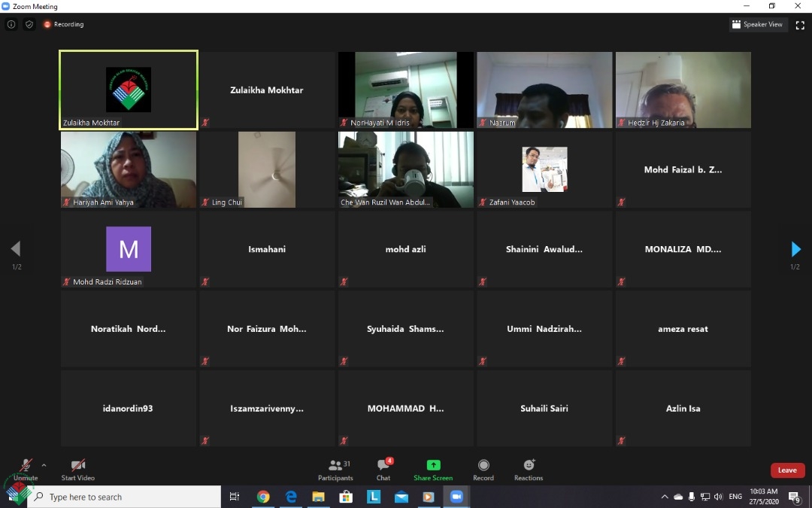Click Noratikah Nord... participant name
The height and width of the screenshot is (508, 812).
click(x=129, y=329)
